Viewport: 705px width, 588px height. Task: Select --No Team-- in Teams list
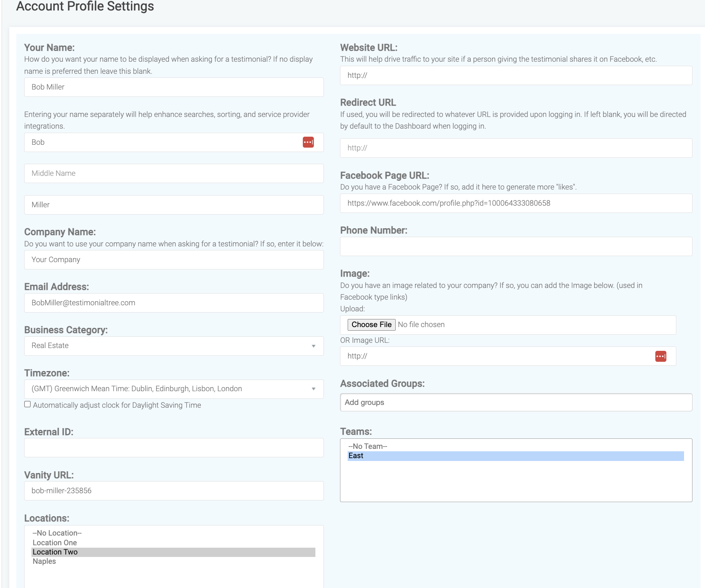516,446
